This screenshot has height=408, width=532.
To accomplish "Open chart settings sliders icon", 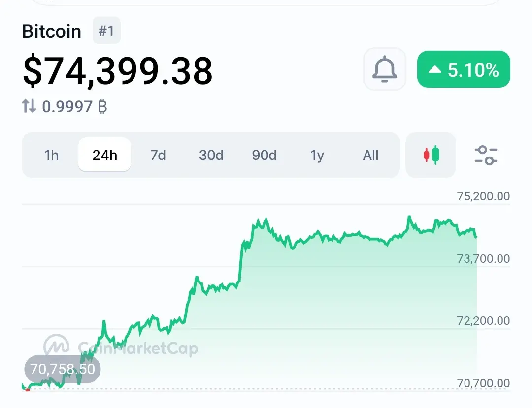I will pos(486,155).
